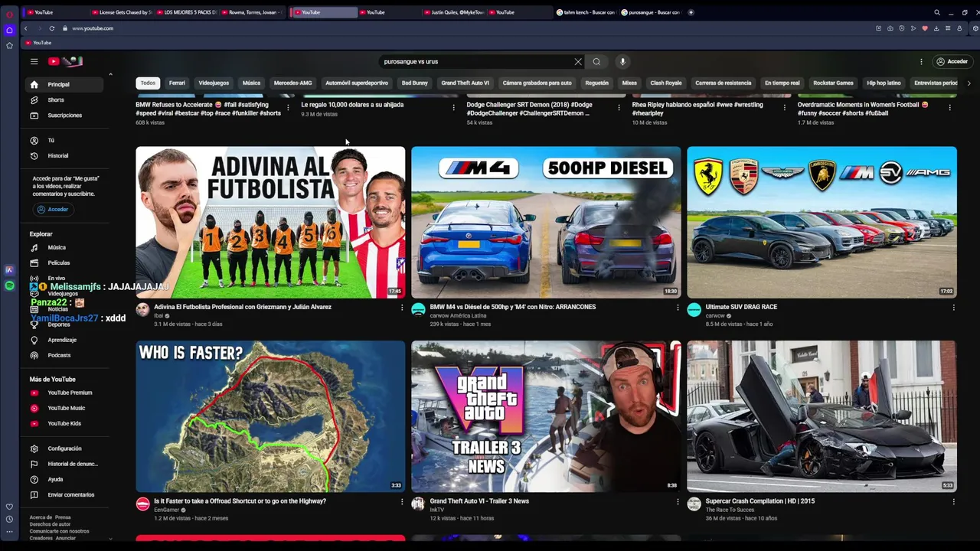
Task: Open the Grand Theft Auto VI Trailer 3 title
Action: click(x=479, y=501)
